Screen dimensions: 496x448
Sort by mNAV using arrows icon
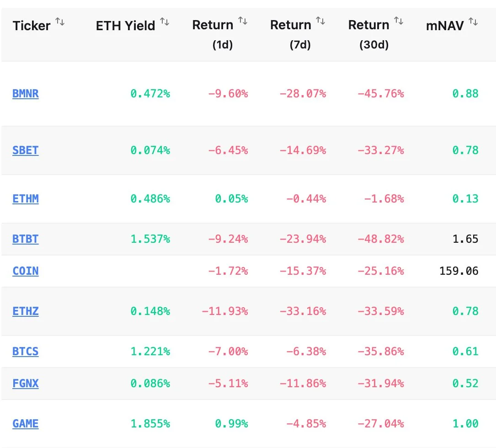point(473,21)
